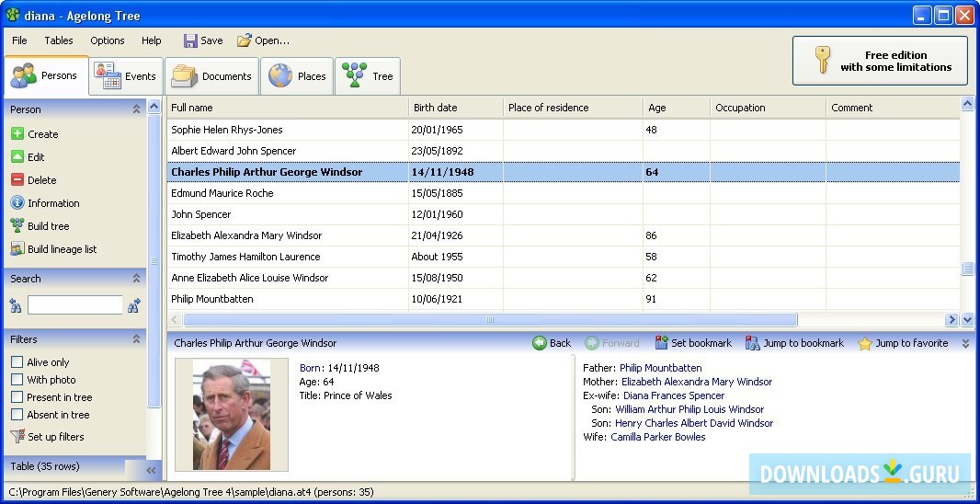The width and height of the screenshot is (980, 504).
Task: Collapse the Person panel section
Action: [x=136, y=109]
